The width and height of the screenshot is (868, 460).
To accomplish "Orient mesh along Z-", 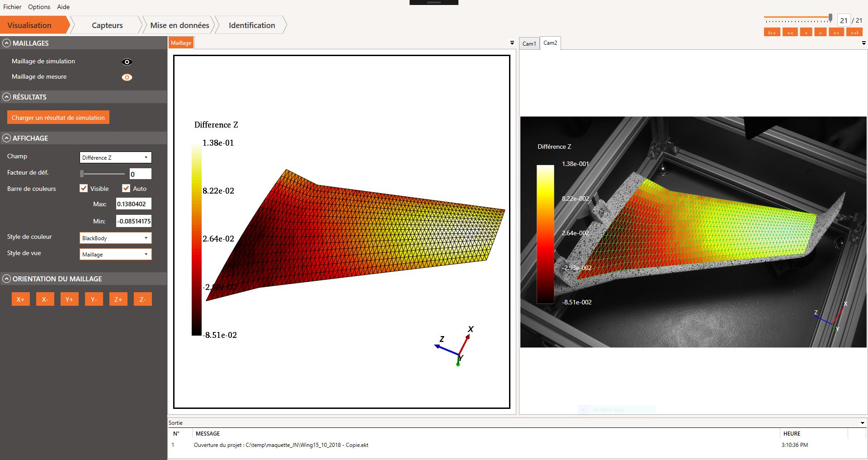I will (x=142, y=299).
